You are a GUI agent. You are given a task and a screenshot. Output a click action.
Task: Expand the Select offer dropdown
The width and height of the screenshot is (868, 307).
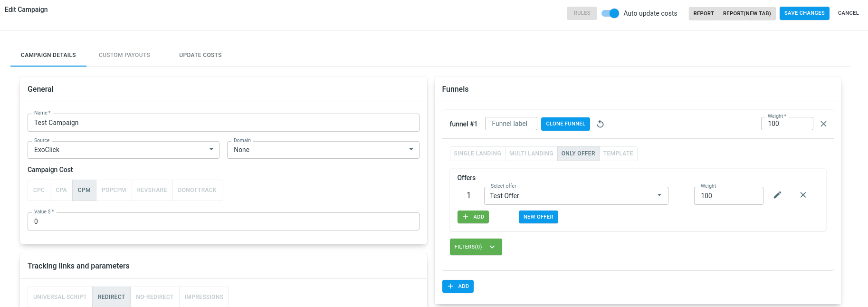click(x=576, y=196)
